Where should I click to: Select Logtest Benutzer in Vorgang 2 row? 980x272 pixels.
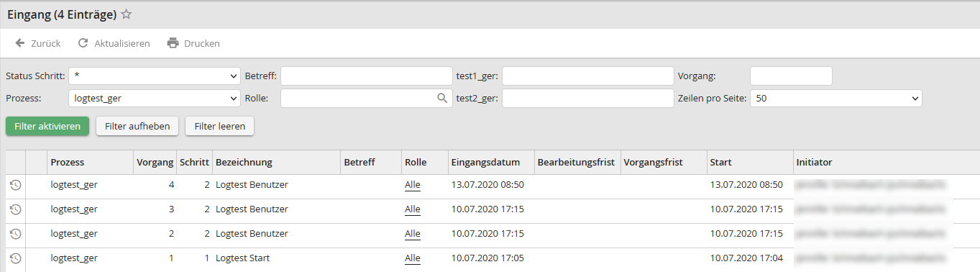click(x=252, y=233)
